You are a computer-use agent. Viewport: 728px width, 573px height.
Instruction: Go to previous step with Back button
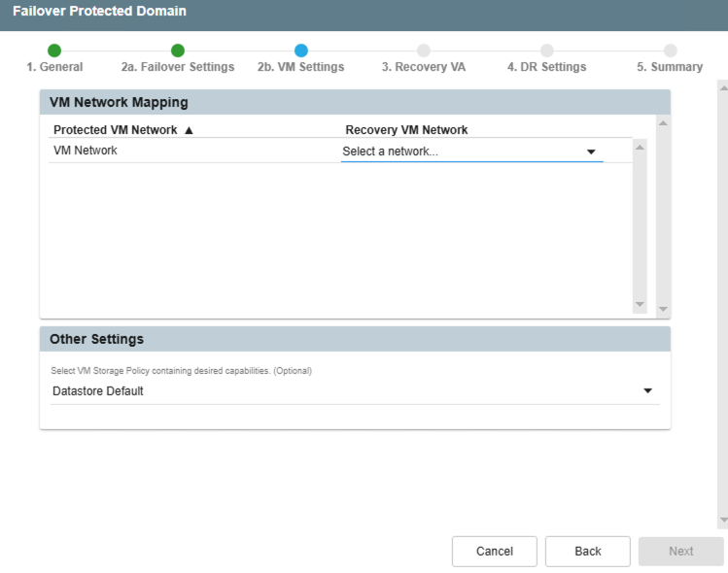click(587, 551)
